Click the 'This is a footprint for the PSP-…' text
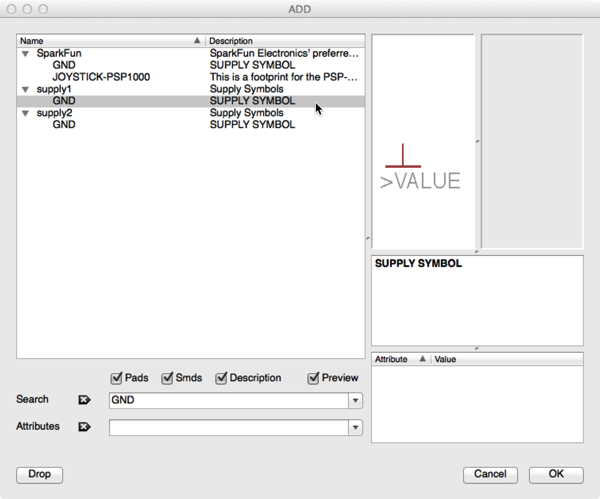 coord(284,77)
